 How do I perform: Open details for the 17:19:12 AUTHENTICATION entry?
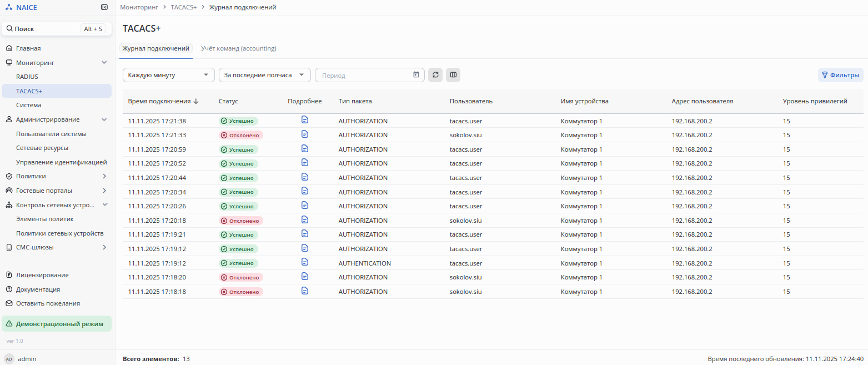click(x=304, y=262)
